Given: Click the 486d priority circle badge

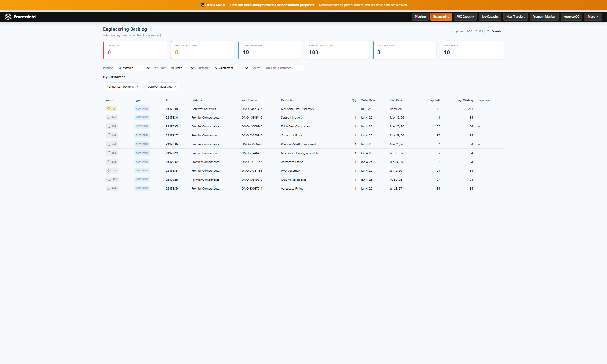Looking at the screenshot, I should tap(112, 188).
